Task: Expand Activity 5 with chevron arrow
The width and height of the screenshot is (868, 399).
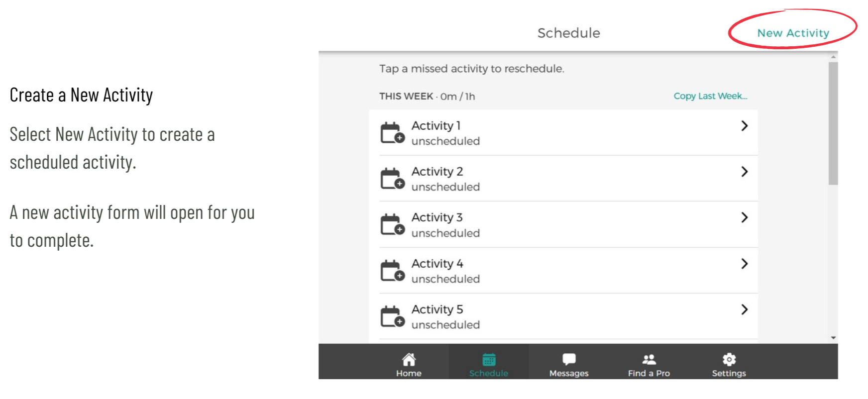Action: pyautogui.click(x=745, y=309)
